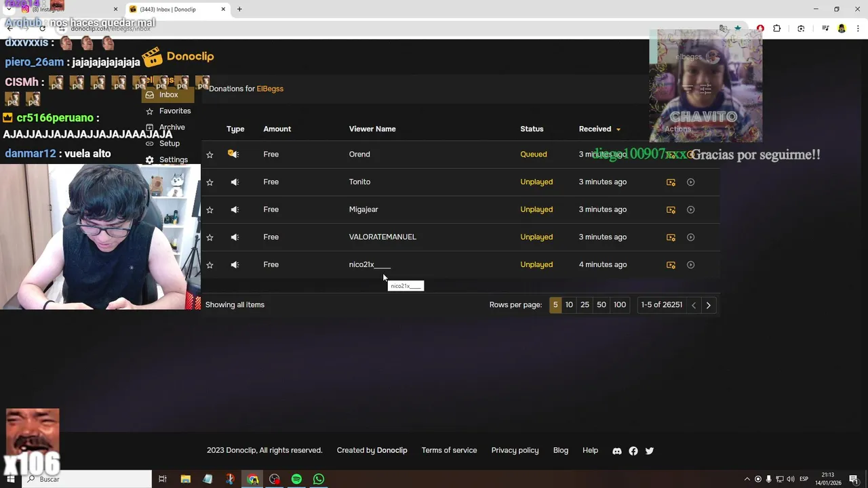Click the ElBegss channel link
This screenshot has width=868, height=488.
pos(270,89)
